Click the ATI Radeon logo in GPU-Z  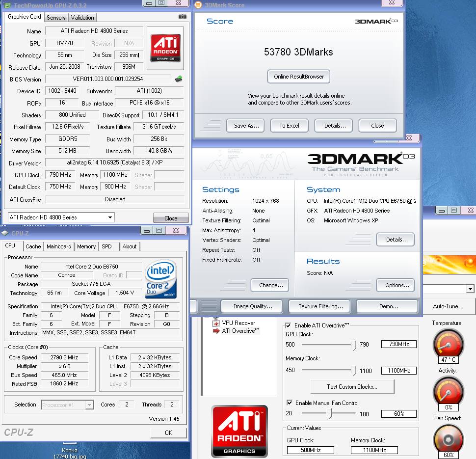pyautogui.click(x=165, y=48)
